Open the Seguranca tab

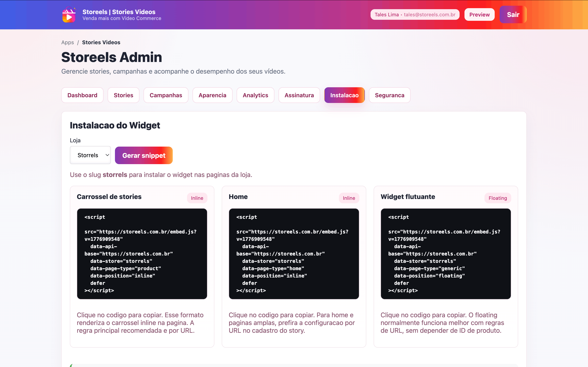click(390, 95)
